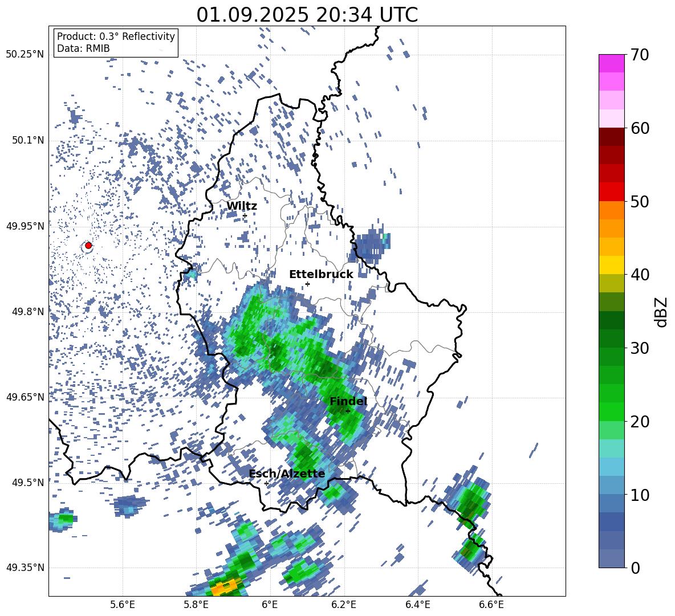
Task: Click the 10 tick on colorbar
Action: point(640,495)
